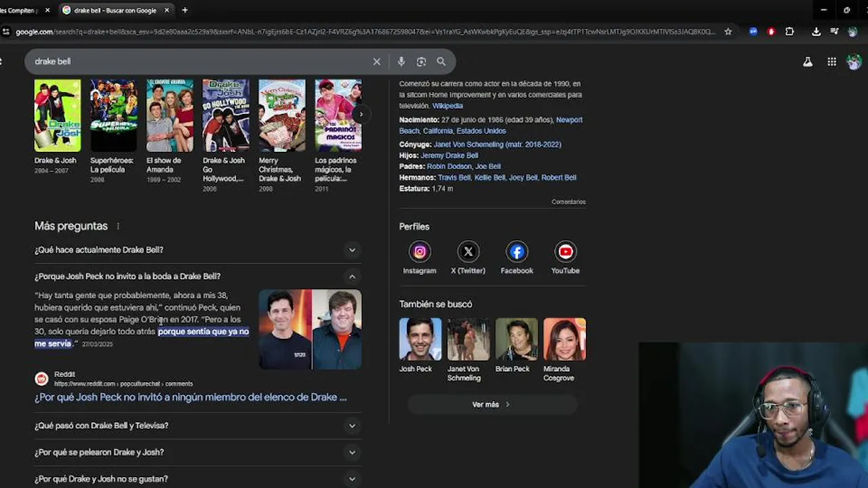This screenshot has height=488, width=868.
Task: Click in the 'drake bell' search field
Action: 200,62
